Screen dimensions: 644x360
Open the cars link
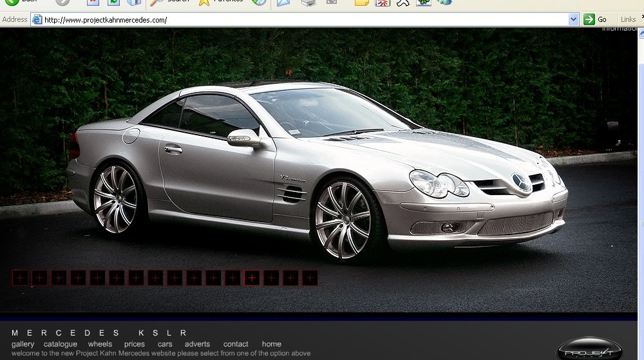tap(165, 344)
